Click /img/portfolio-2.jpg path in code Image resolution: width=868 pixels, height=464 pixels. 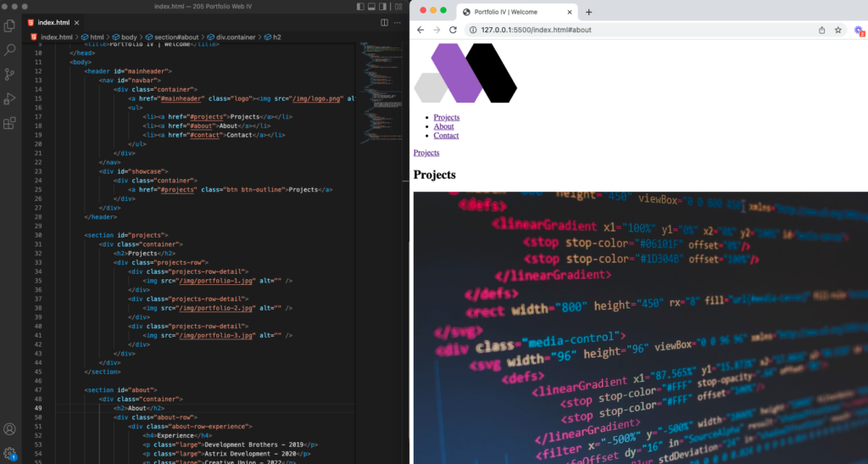pos(216,308)
